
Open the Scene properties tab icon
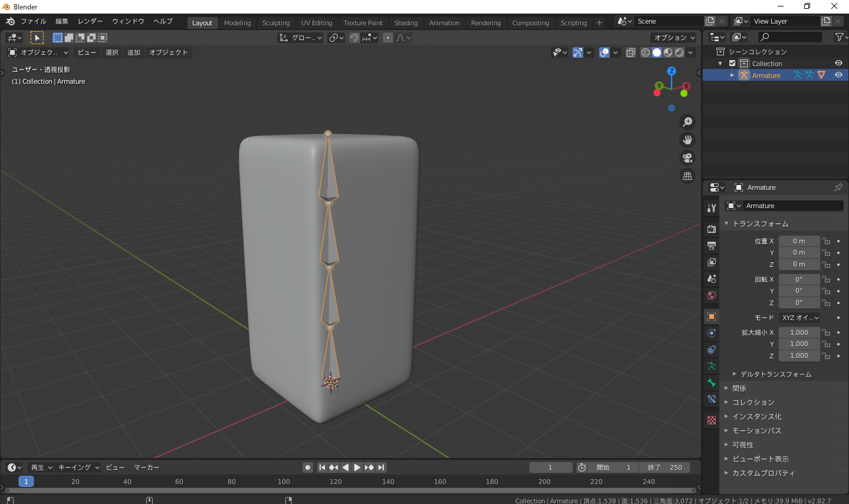(x=712, y=278)
